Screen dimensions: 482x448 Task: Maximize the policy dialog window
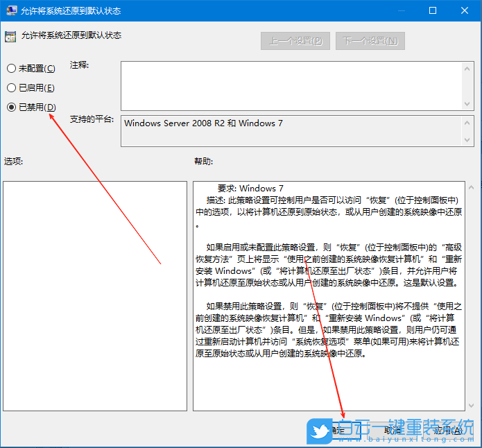[433, 11]
